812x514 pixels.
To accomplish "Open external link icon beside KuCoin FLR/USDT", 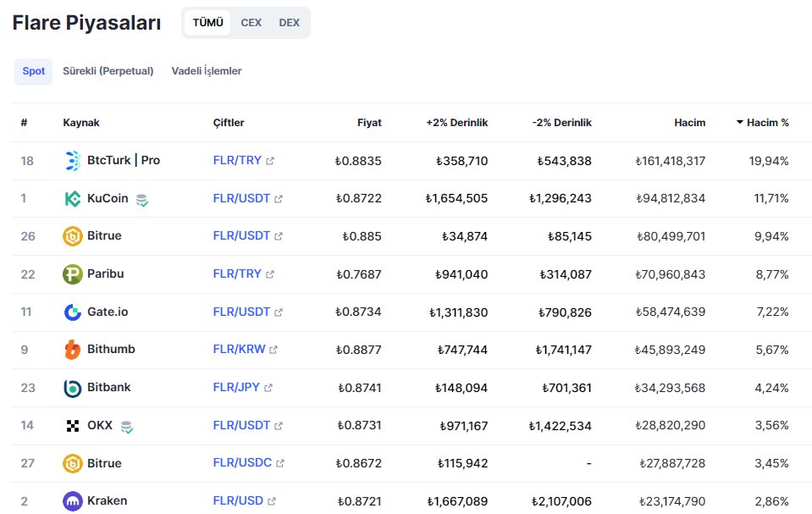I will [x=279, y=199].
